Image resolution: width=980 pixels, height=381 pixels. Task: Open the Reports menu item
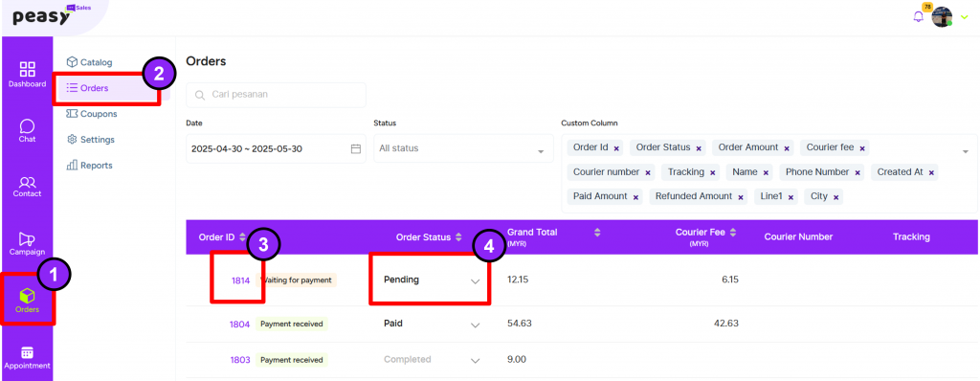pos(89,166)
